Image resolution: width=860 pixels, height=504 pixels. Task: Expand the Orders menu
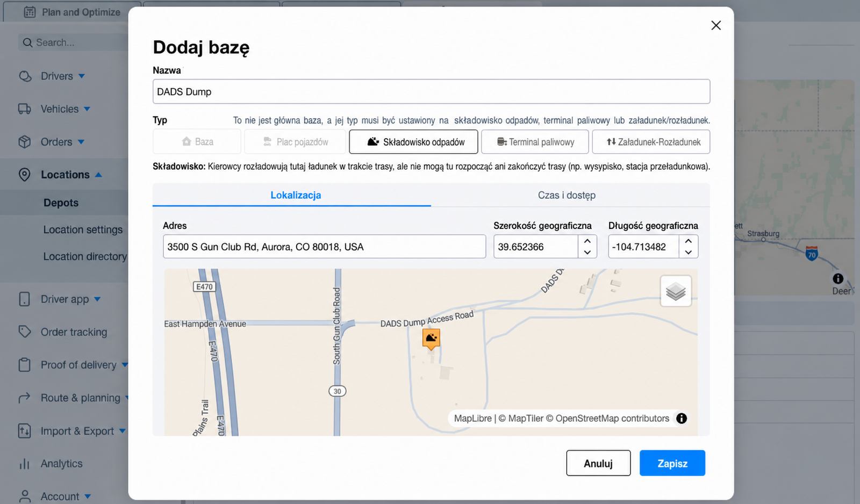pos(81,142)
